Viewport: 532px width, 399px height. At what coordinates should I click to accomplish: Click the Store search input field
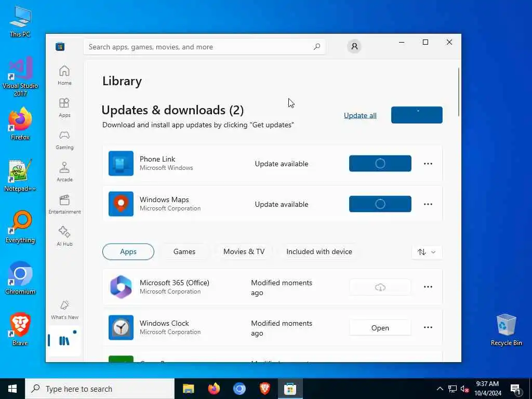(x=204, y=47)
